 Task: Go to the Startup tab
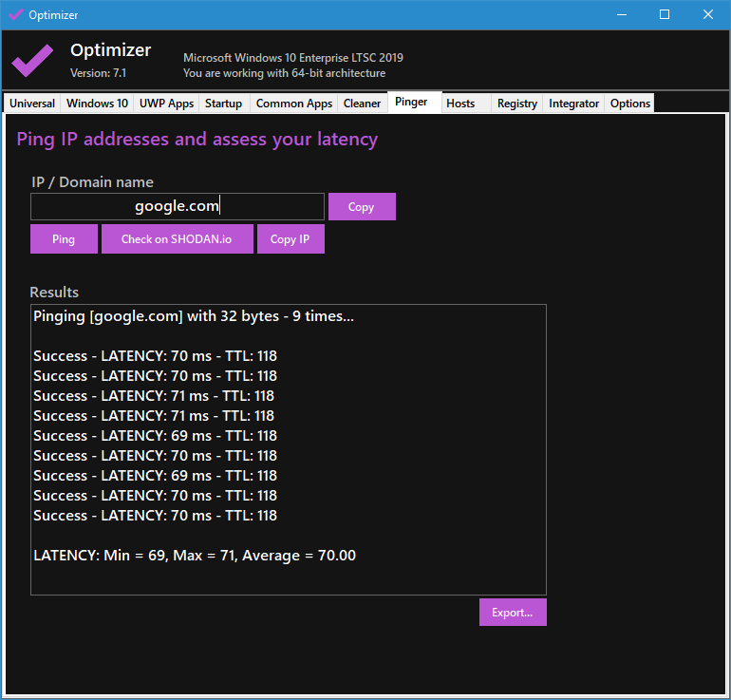tap(223, 104)
